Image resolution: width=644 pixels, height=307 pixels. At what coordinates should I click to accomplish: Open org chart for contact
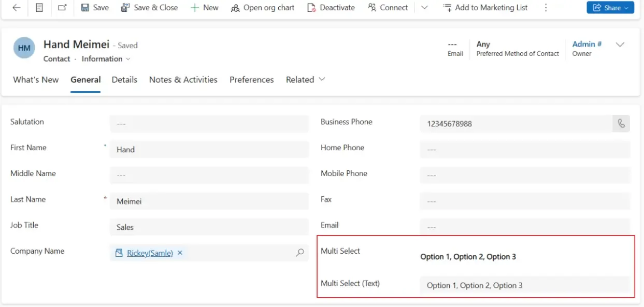pos(263,8)
